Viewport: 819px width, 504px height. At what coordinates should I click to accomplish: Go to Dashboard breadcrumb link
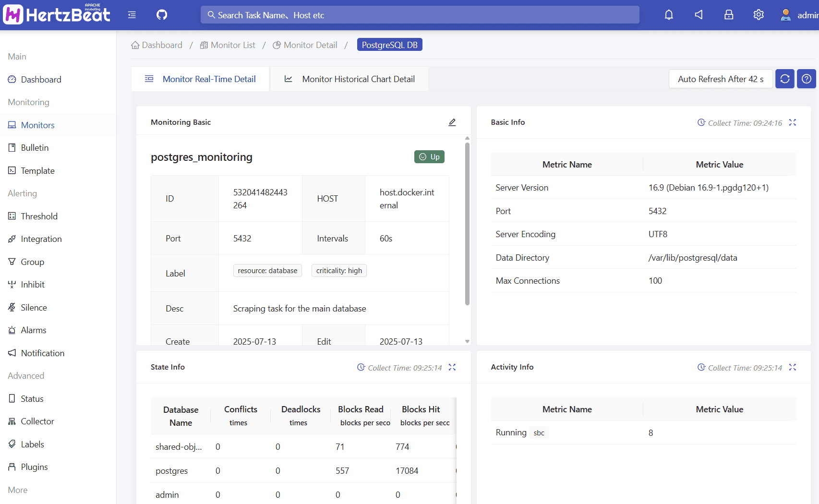pyautogui.click(x=157, y=45)
